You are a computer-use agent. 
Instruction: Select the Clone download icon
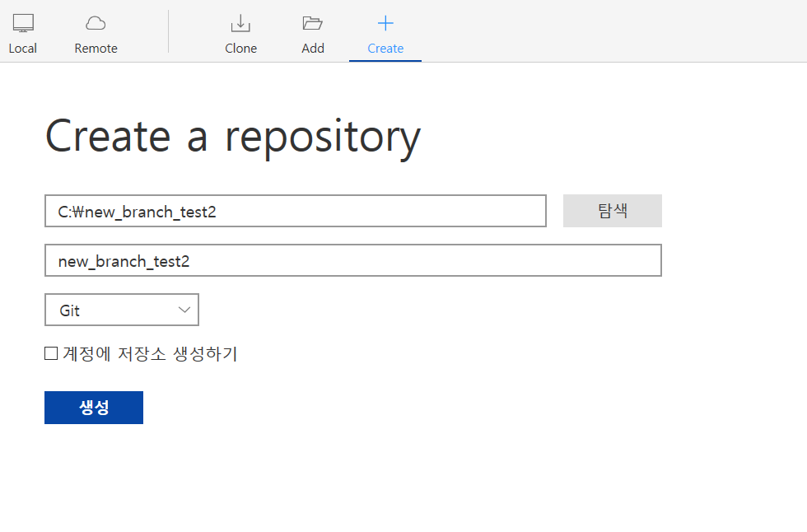(x=240, y=24)
